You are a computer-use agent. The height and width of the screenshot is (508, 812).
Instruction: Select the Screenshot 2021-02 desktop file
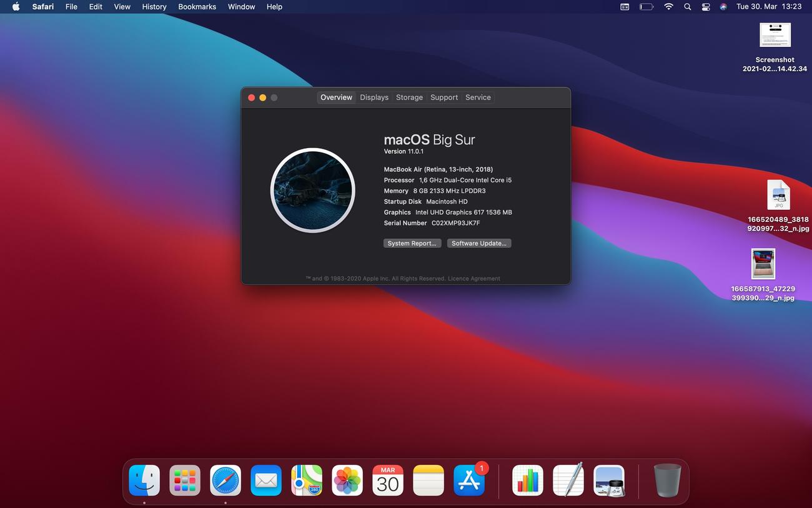775,47
